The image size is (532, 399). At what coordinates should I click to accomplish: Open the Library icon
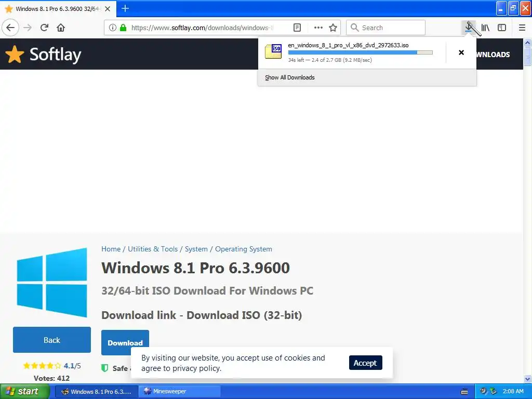click(485, 28)
